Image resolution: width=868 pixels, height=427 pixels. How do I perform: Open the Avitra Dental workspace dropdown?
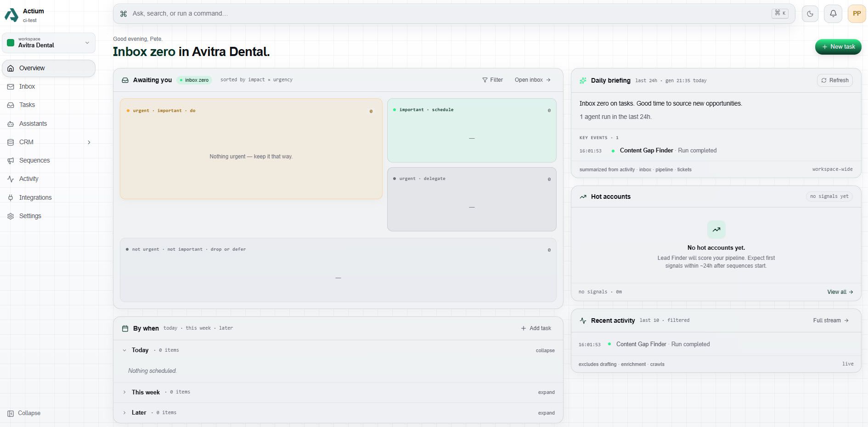pyautogui.click(x=49, y=43)
